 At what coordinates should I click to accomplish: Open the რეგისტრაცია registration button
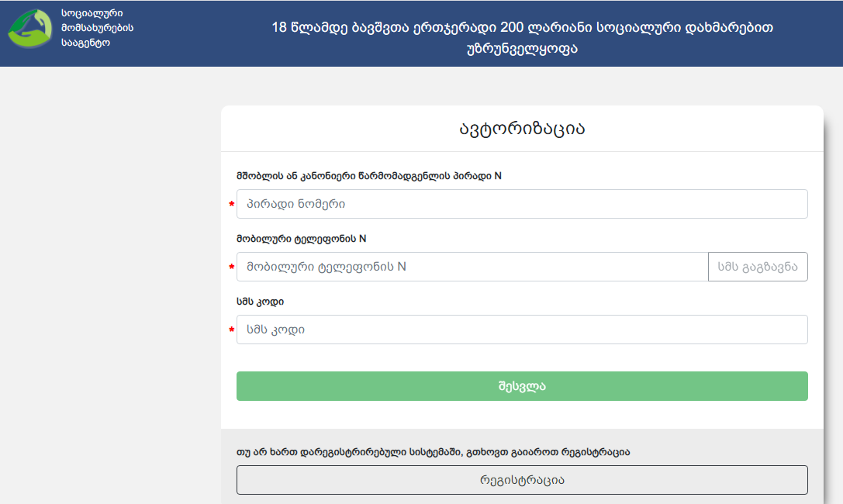(522, 480)
